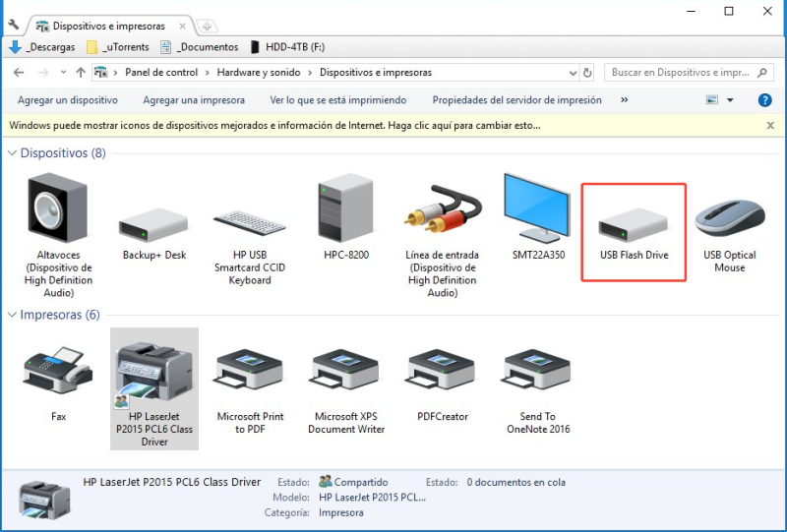Close the Dispositivos e impresoras tab
The height and width of the screenshot is (532, 787).
tap(182, 26)
